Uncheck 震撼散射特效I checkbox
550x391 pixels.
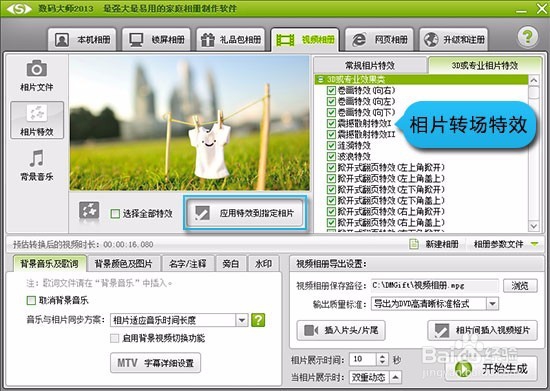pyautogui.click(x=331, y=123)
